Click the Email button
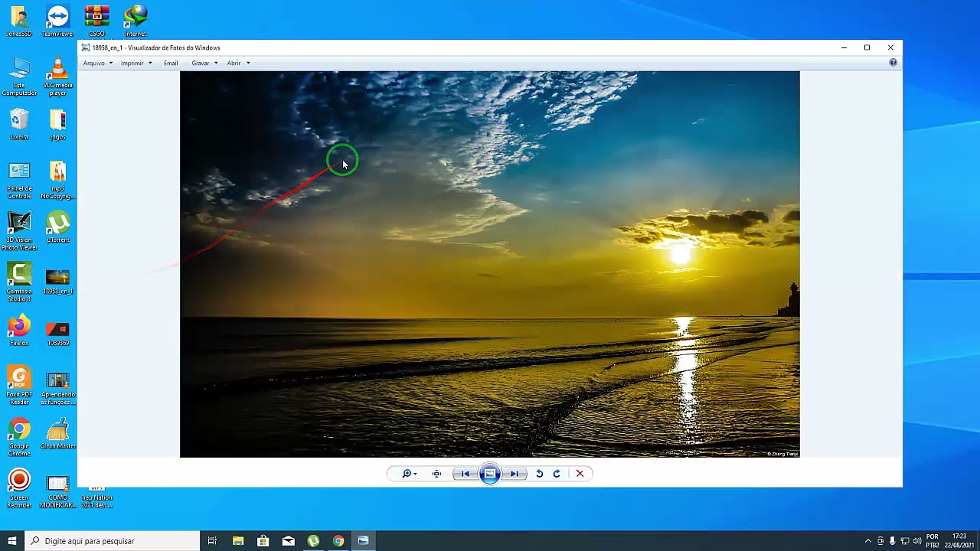 (171, 64)
